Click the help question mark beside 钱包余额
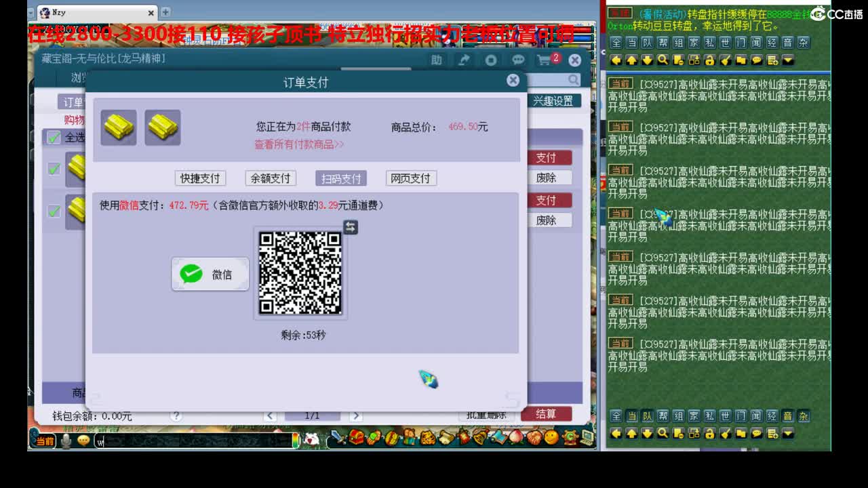The image size is (868, 488). 176,415
